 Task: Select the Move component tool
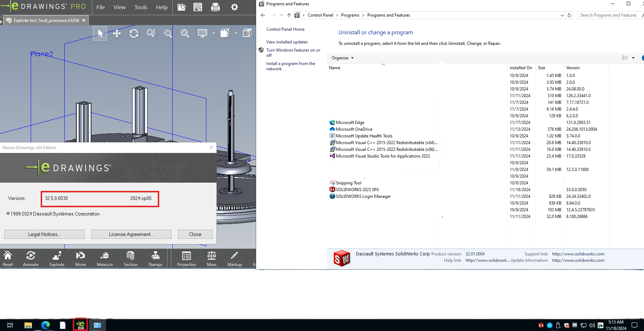click(80, 258)
